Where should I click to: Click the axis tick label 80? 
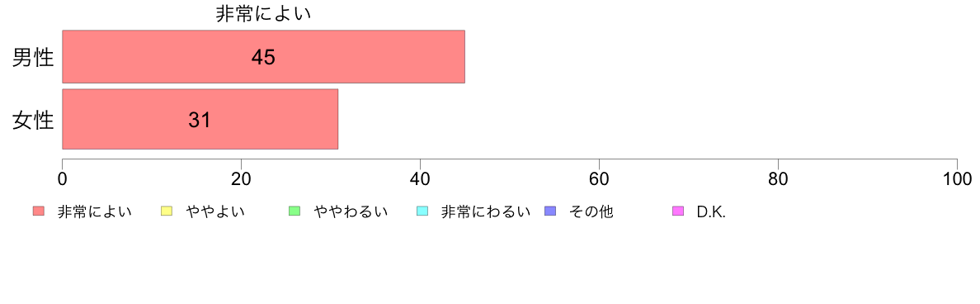click(778, 178)
